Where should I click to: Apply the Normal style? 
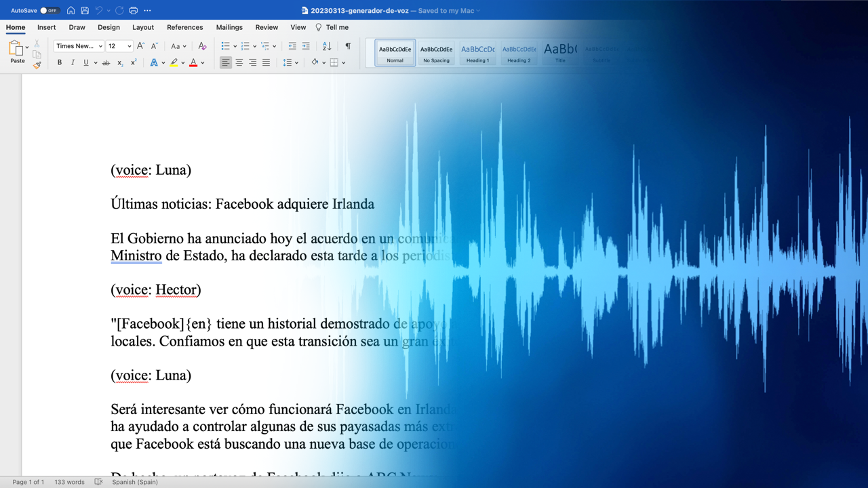pyautogui.click(x=395, y=53)
